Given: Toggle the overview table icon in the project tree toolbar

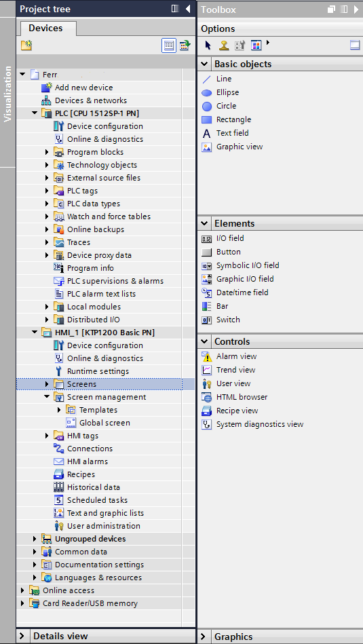Looking at the screenshot, I should tap(169, 45).
